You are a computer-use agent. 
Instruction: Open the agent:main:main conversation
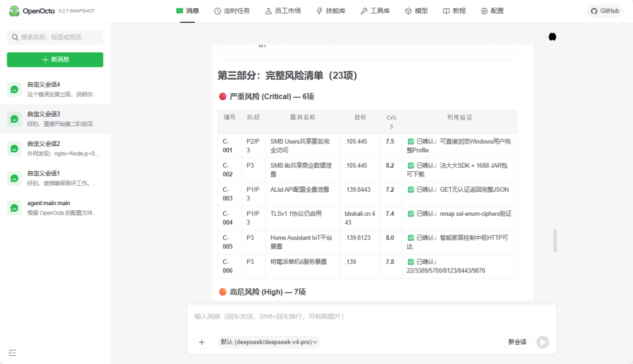coord(55,208)
